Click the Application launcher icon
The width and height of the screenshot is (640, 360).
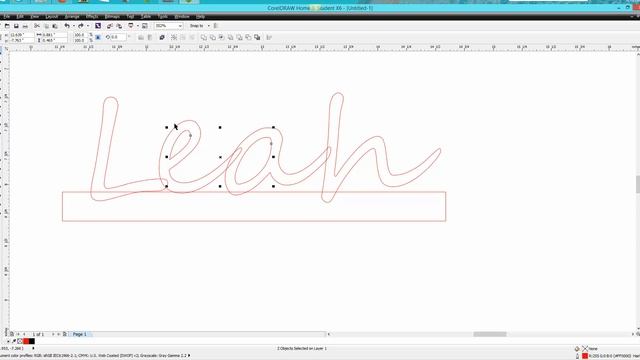tap(131, 26)
